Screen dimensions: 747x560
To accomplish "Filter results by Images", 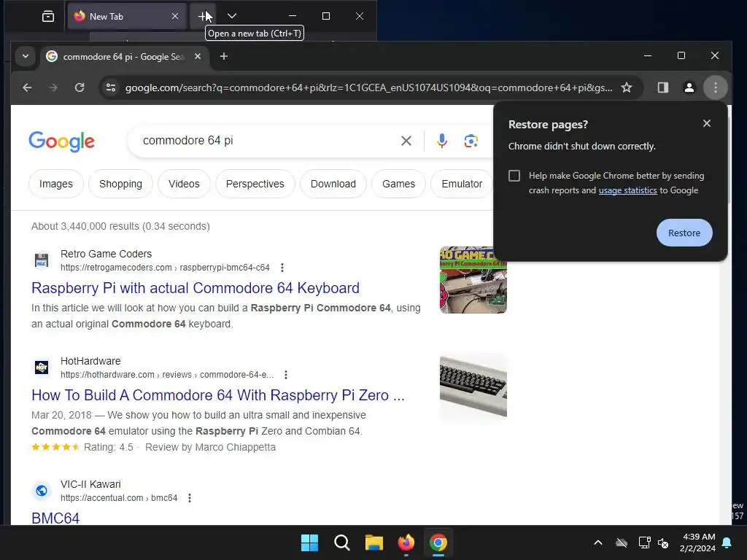I will [55, 184].
